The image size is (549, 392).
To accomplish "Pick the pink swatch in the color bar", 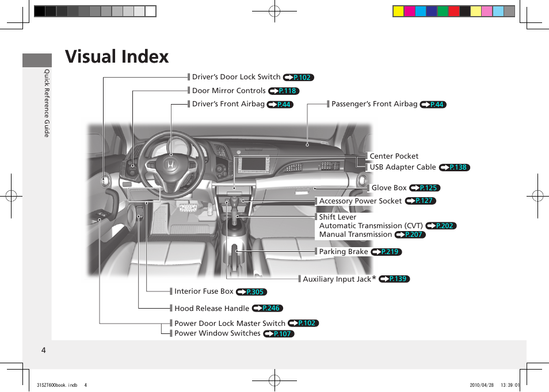I will coord(487,11).
